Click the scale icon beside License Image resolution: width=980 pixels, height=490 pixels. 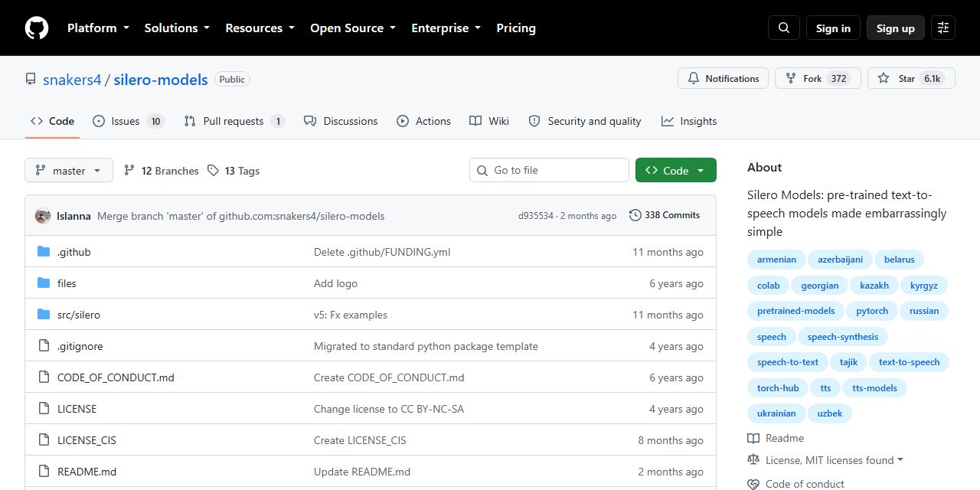pos(753,460)
